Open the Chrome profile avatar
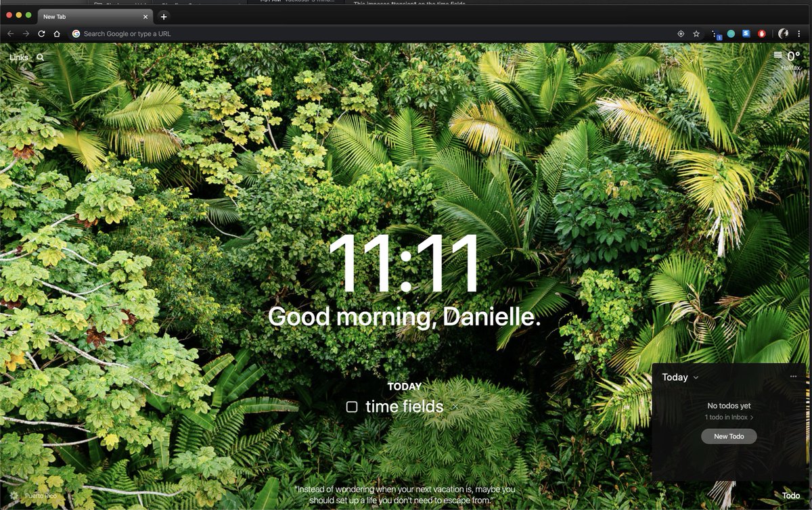The image size is (812, 510). [x=784, y=34]
